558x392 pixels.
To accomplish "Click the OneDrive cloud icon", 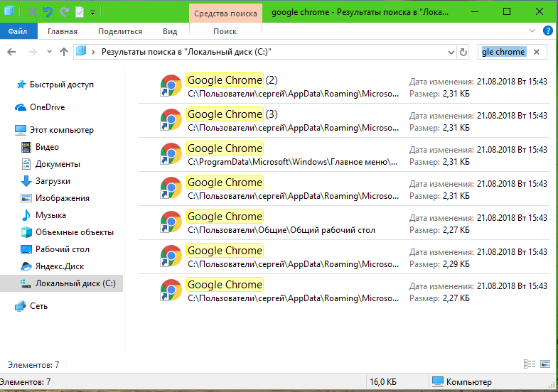I will [x=21, y=107].
